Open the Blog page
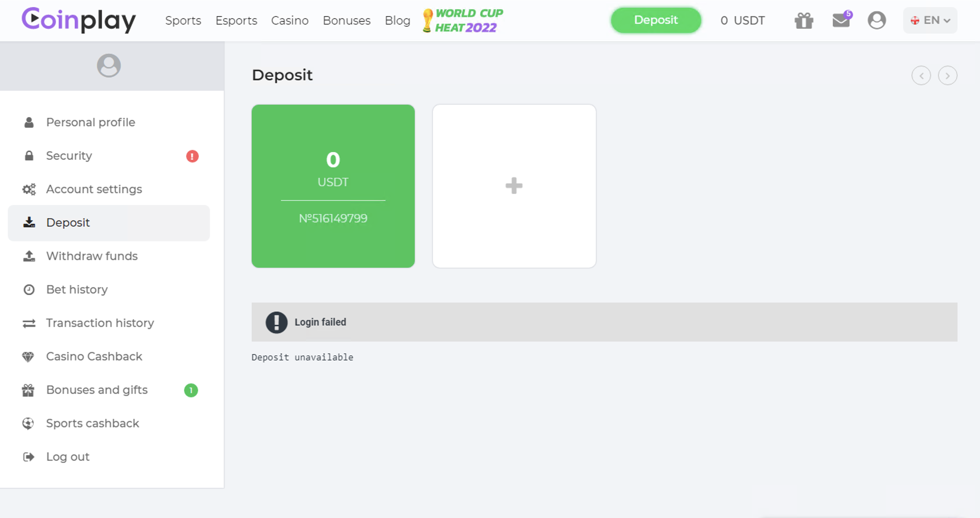 397,21
